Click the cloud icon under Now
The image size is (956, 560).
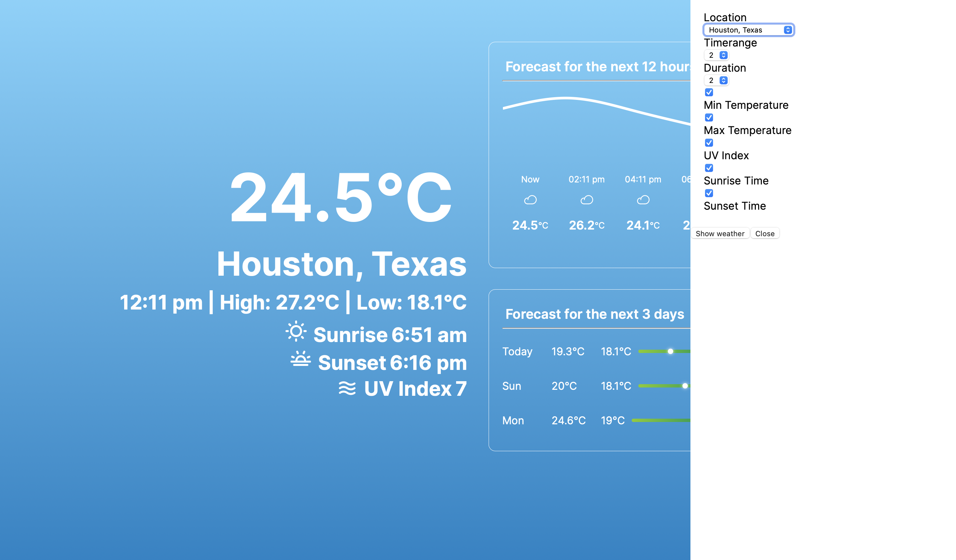click(x=530, y=200)
